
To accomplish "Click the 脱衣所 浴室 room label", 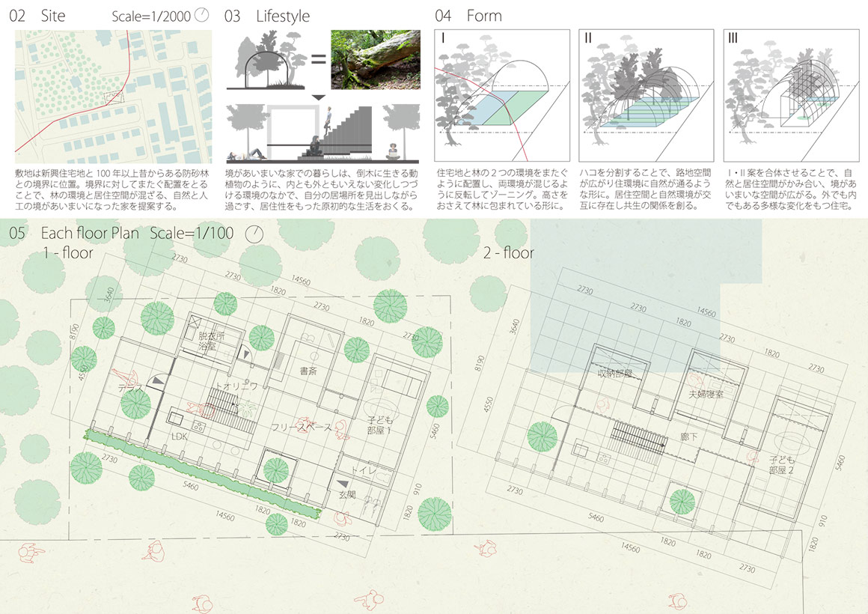I will (x=210, y=341).
